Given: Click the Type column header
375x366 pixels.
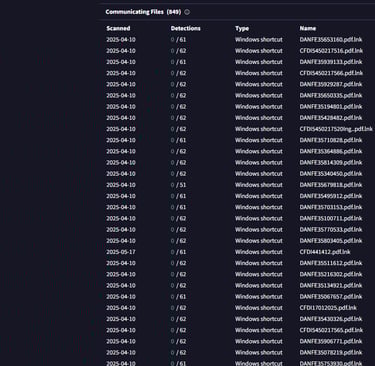Looking at the screenshot, I should click(x=242, y=28).
